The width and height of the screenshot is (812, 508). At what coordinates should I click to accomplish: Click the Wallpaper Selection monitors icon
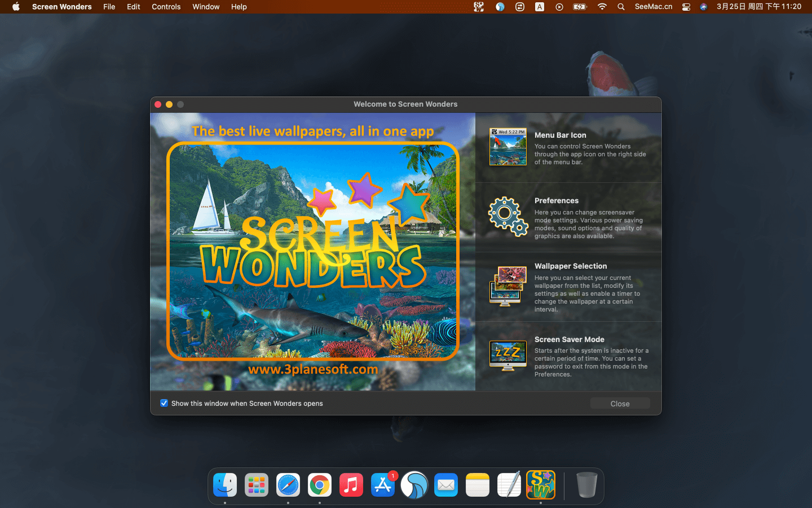tap(507, 287)
